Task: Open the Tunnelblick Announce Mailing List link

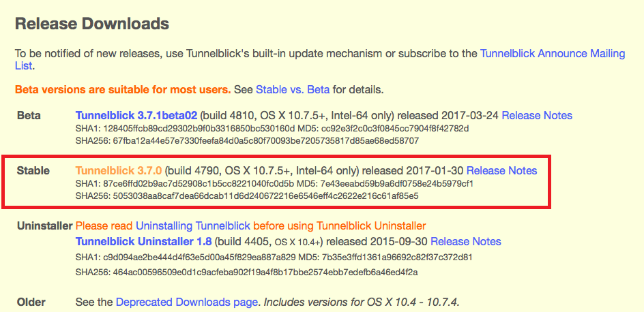Action: (x=553, y=54)
